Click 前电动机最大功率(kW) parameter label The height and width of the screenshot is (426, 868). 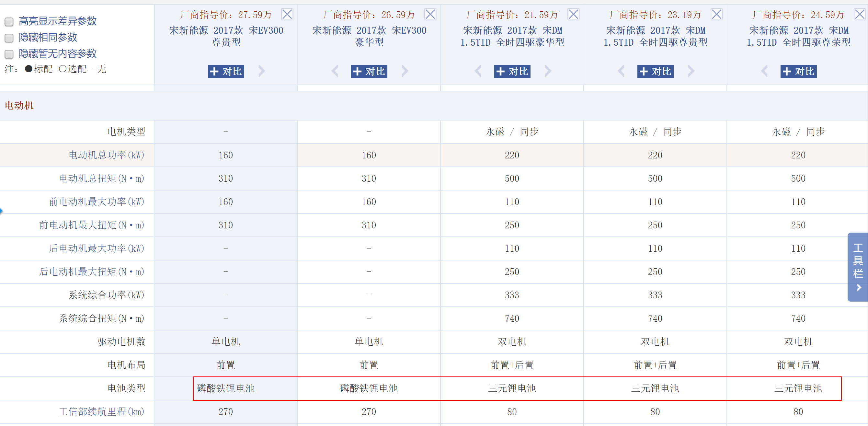tap(97, 201)
